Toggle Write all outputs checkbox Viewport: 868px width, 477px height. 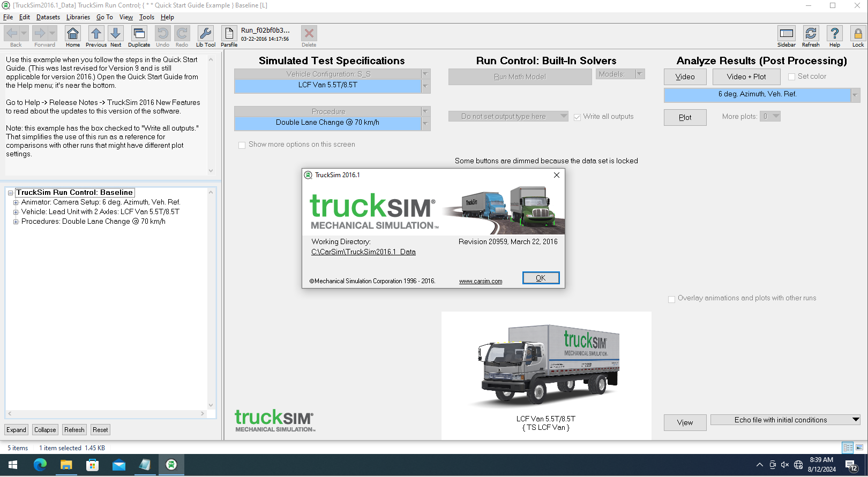point(577,117)
